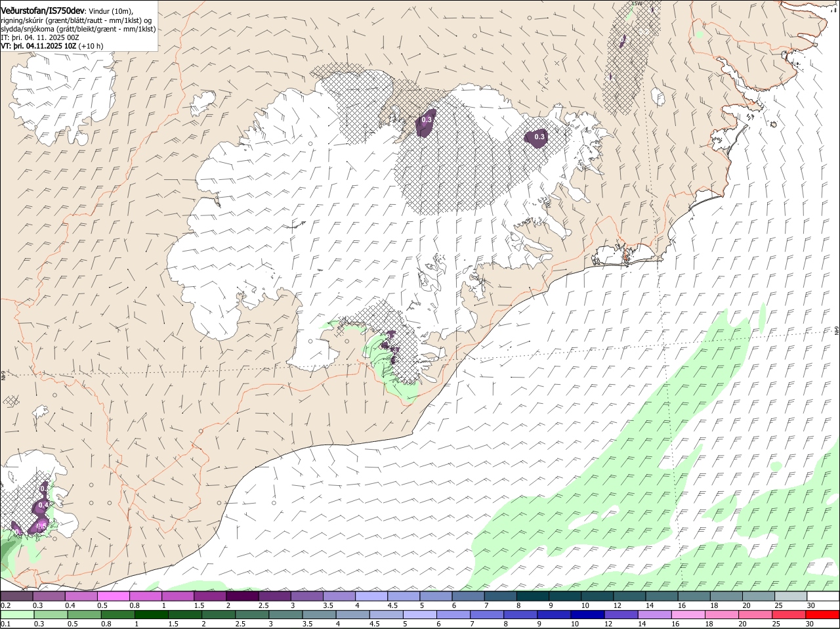Select the red rain swatch after 30
The image size is (840, 629).
823,615
